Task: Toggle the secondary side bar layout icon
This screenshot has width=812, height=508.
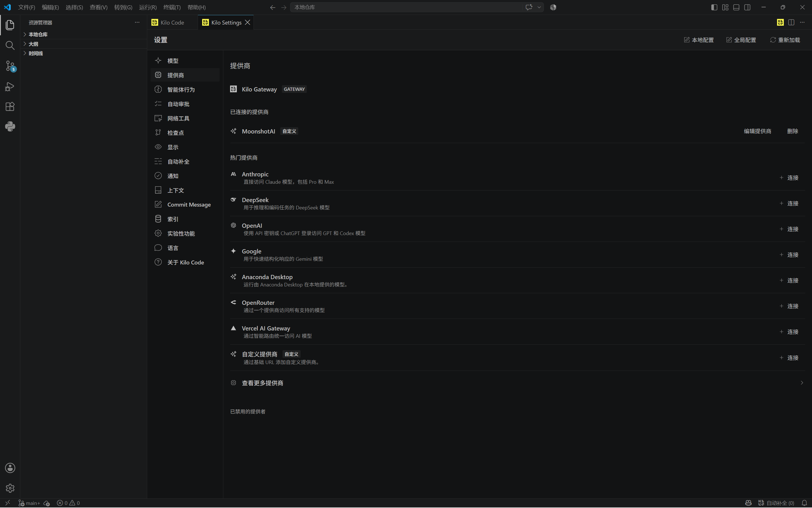Action: pyautogui.click(x=747, y=7)
